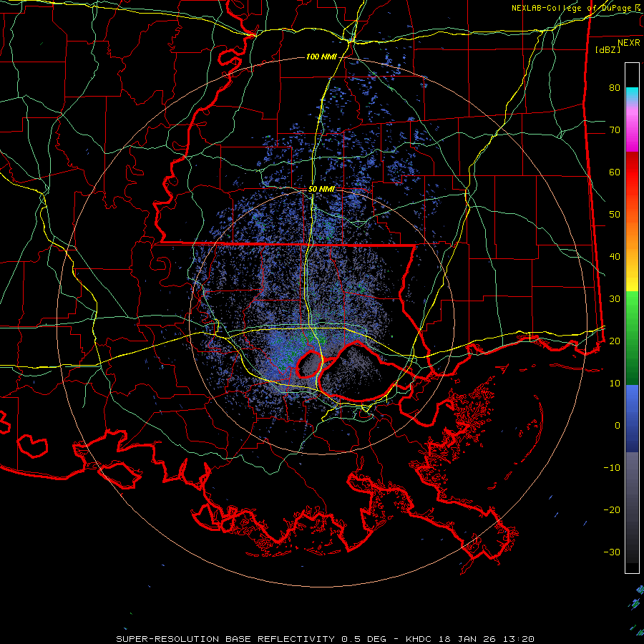
Task: Click the -10 value on the dBZ scale
Action: [612, 467]
